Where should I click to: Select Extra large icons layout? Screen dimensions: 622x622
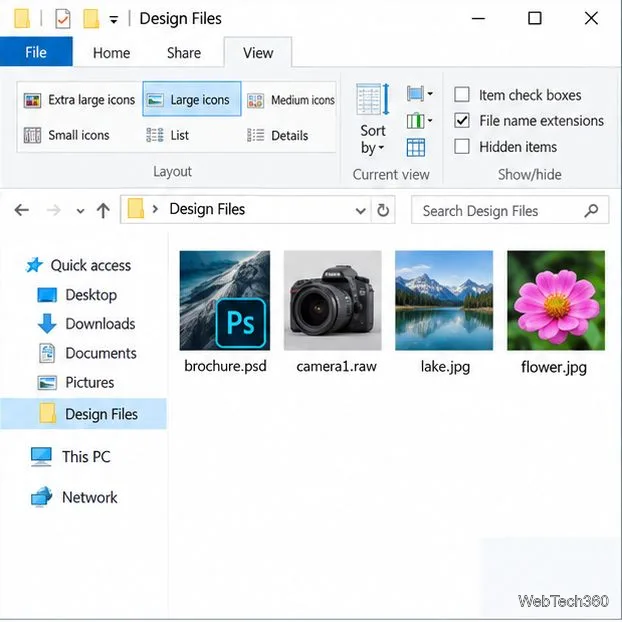(79, 100)
